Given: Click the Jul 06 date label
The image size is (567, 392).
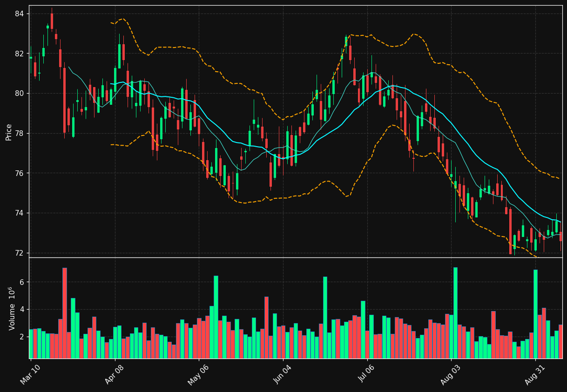Looking at the screenshot, I should point(367,374).
